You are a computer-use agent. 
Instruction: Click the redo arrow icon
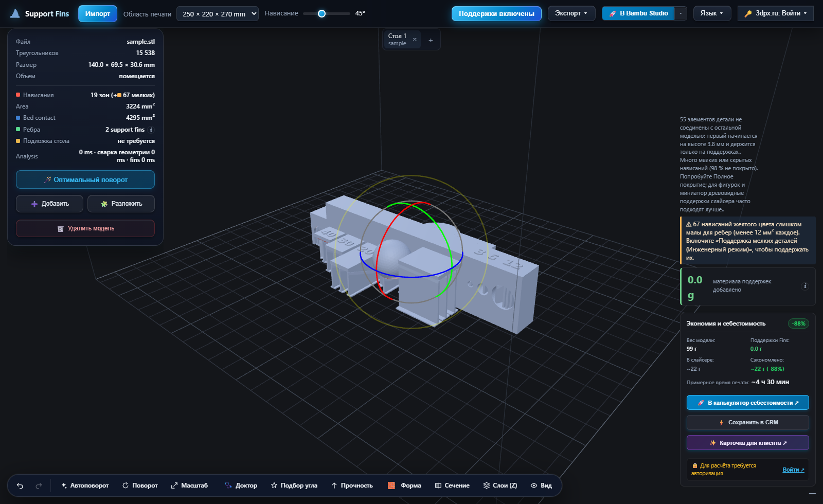[39, 485]
